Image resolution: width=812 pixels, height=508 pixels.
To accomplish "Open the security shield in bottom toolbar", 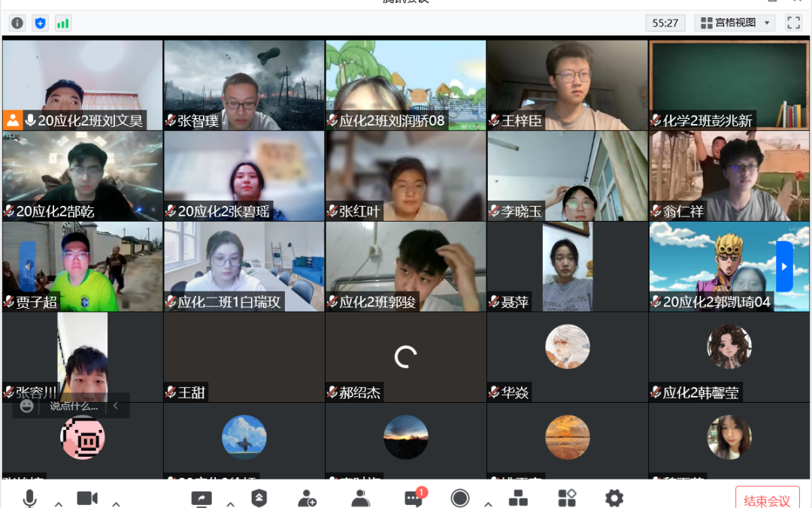I will 259,498.
